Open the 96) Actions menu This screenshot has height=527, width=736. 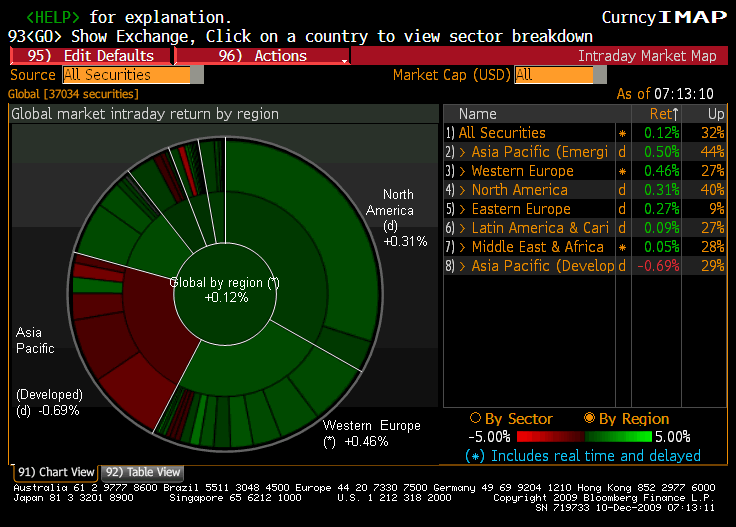coord(262,56)
